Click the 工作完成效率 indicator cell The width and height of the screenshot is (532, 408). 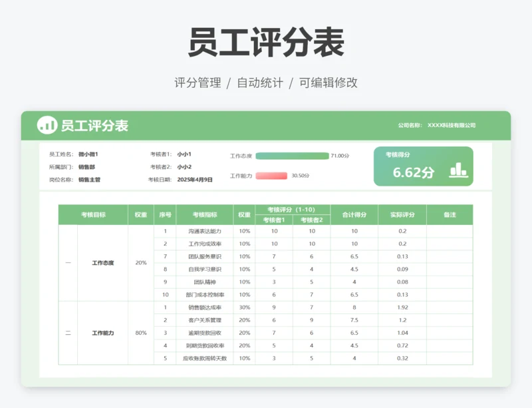205,244
